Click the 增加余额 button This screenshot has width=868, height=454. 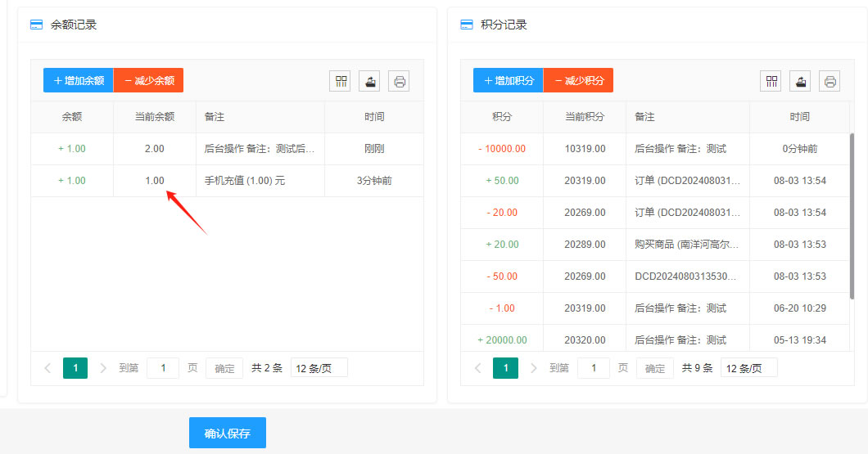click(x=78, y=80)
